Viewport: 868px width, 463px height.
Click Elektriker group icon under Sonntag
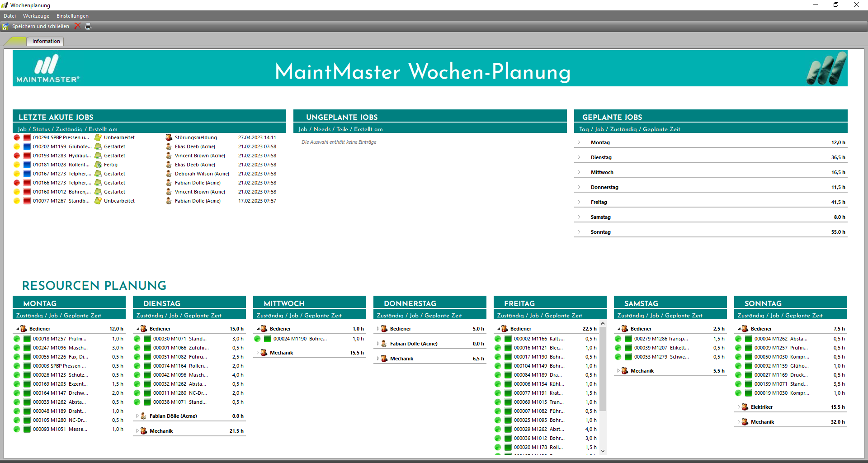[x=745, y=407]
